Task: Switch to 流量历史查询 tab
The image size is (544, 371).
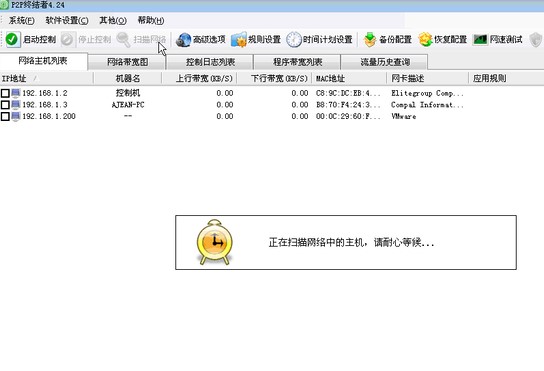Action: [x=385, y=62]
